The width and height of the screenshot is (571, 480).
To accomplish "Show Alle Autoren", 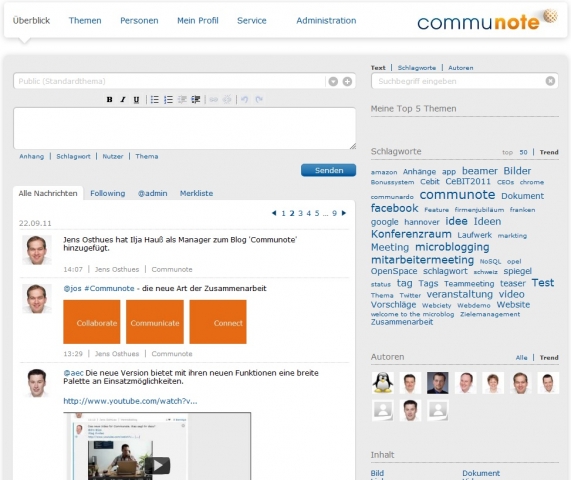I will [x=521, y=358].
